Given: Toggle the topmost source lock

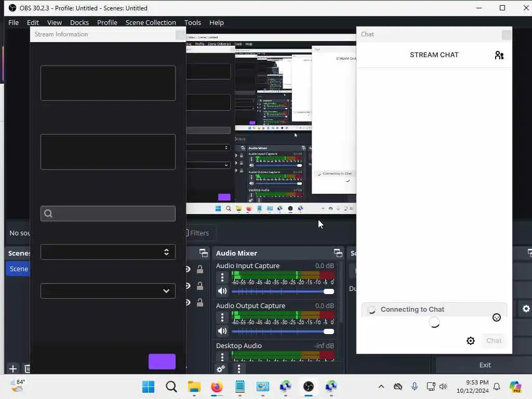Looking at the screenshot, I should pyautogui.click(x=200, y=270).
